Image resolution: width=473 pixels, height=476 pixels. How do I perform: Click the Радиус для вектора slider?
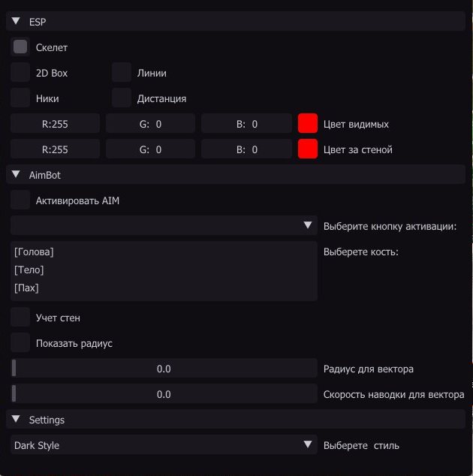point(164,369)
